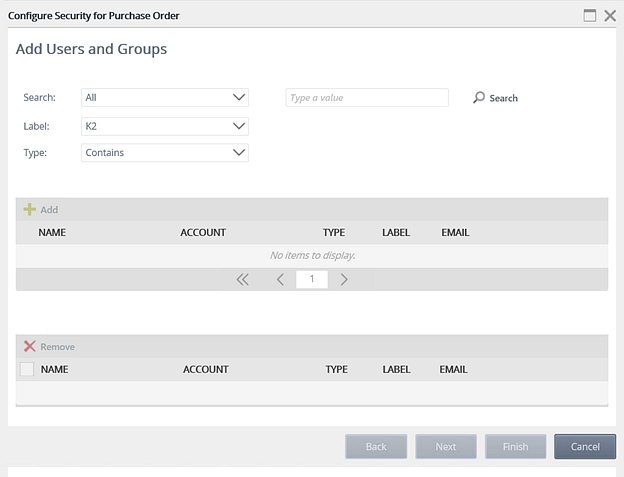Expand the Label dropdown showing K2

pos(165,126)
